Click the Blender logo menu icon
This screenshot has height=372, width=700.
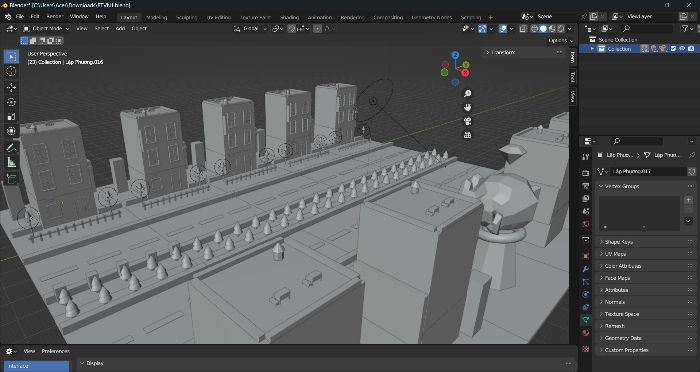coord(8,17)
